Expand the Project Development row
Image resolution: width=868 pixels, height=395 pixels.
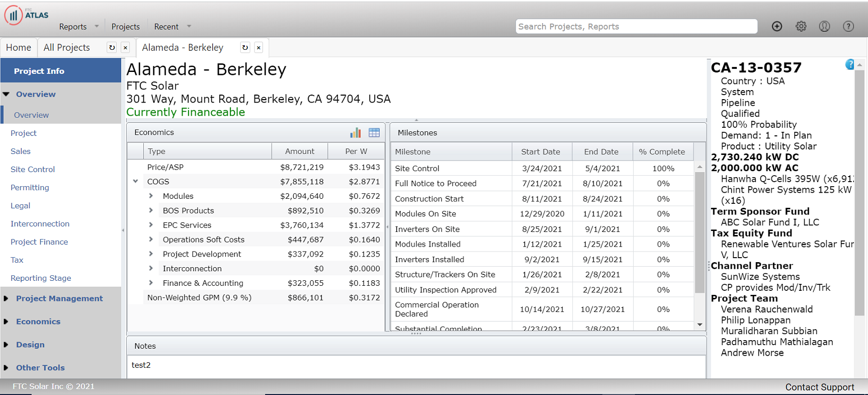point(151,254)
